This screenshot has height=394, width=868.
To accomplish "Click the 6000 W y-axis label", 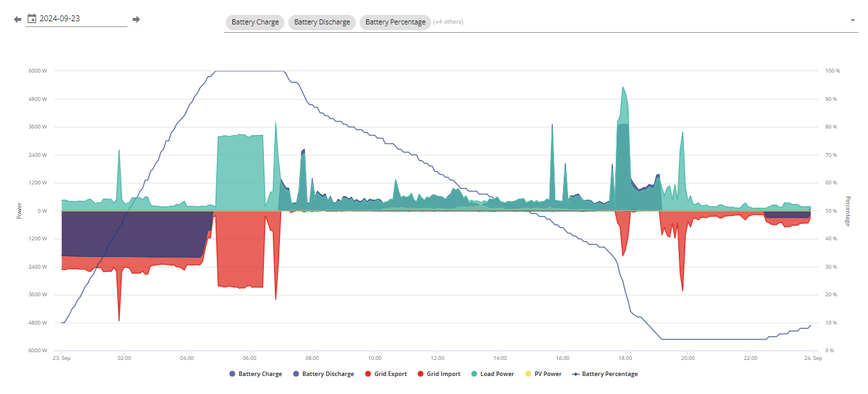I will tap(38, 71).
